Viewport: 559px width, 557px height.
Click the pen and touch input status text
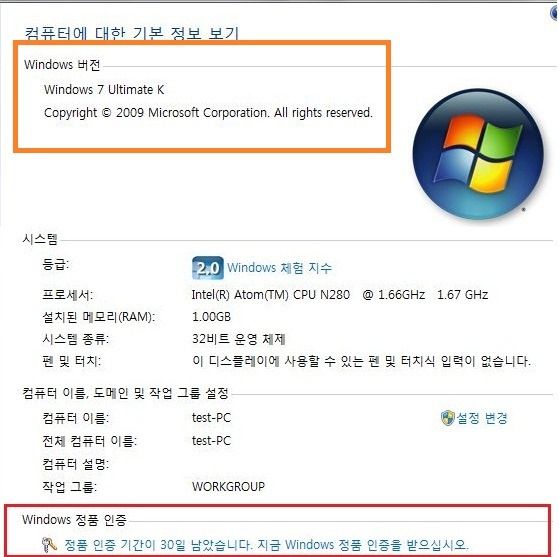(361, 361)
